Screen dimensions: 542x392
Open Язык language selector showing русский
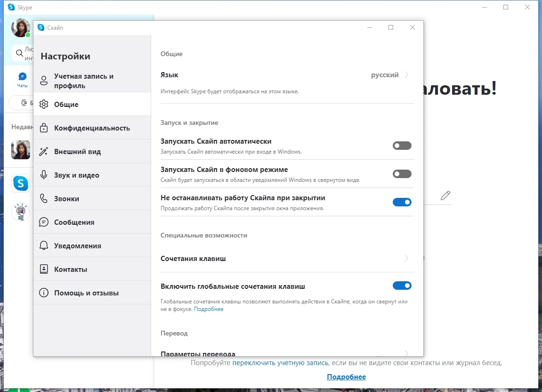[287, 75]
